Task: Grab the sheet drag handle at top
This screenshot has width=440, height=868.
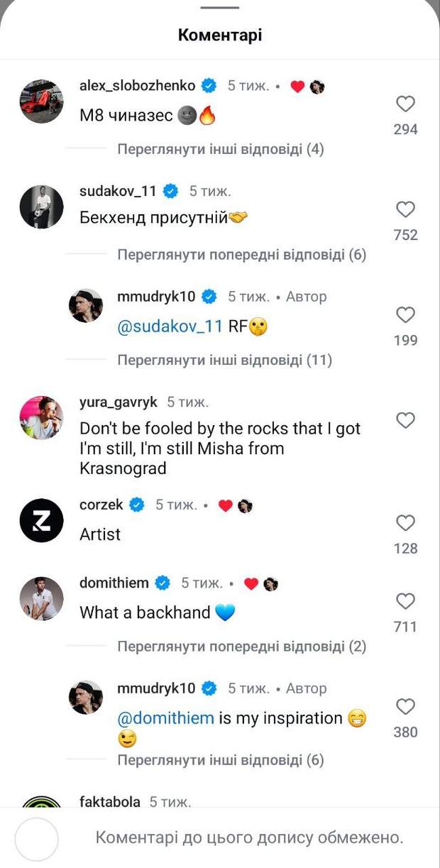Action: [220, 7]
